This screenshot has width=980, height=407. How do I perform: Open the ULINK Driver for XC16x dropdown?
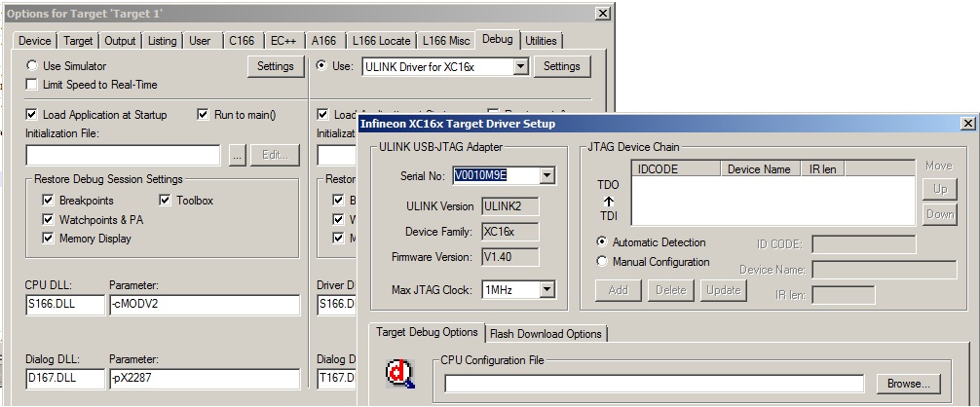[x=520, y=66]
